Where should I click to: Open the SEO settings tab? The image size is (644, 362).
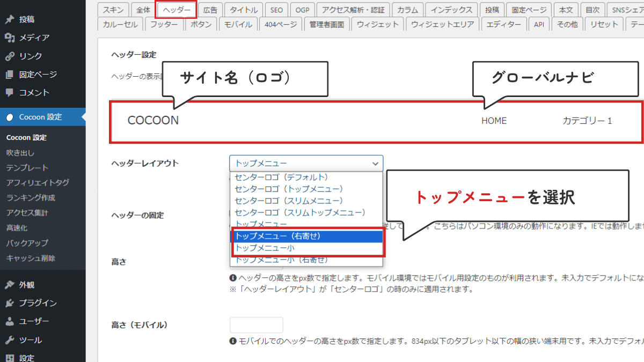click(276, 10)
